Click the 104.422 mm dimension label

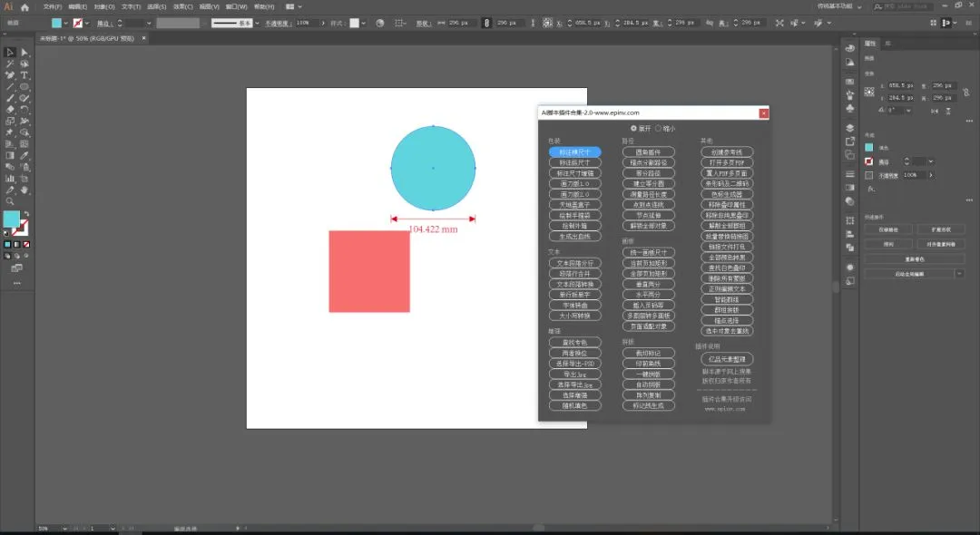tap(433, 229)
